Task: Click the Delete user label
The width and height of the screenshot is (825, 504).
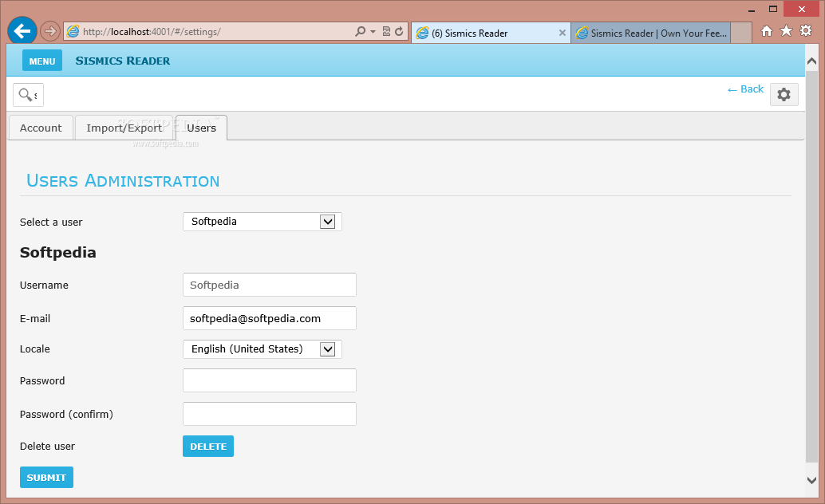Action: [47, 446]
